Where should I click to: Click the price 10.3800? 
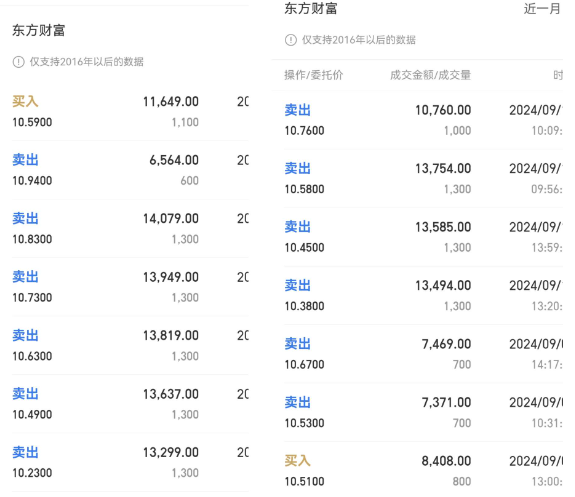pyautogui.click(x=304, y=306)
